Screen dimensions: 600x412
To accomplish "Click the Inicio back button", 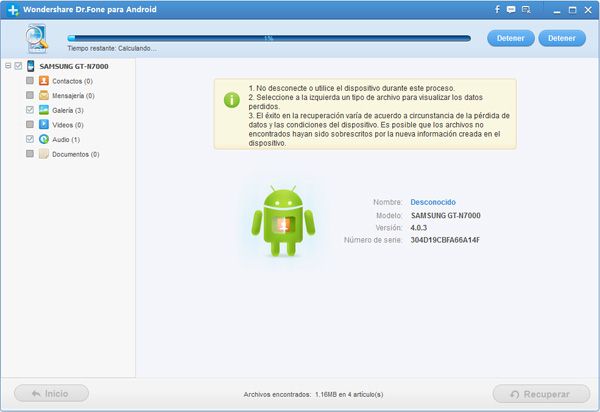I will (51, 393).
